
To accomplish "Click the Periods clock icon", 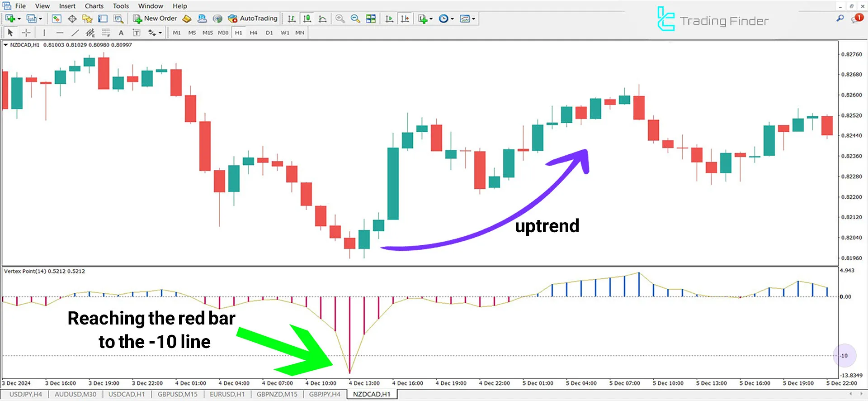I will [x=443, y=19].
